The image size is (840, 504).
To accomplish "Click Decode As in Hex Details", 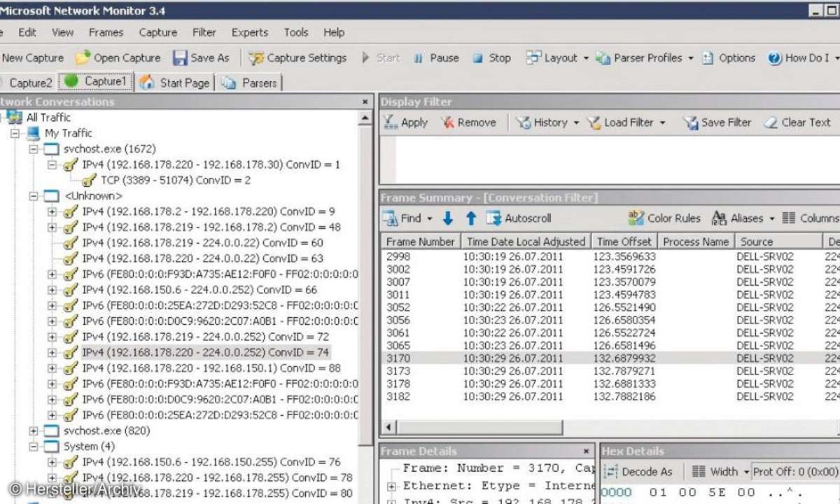I will (638, 471).
